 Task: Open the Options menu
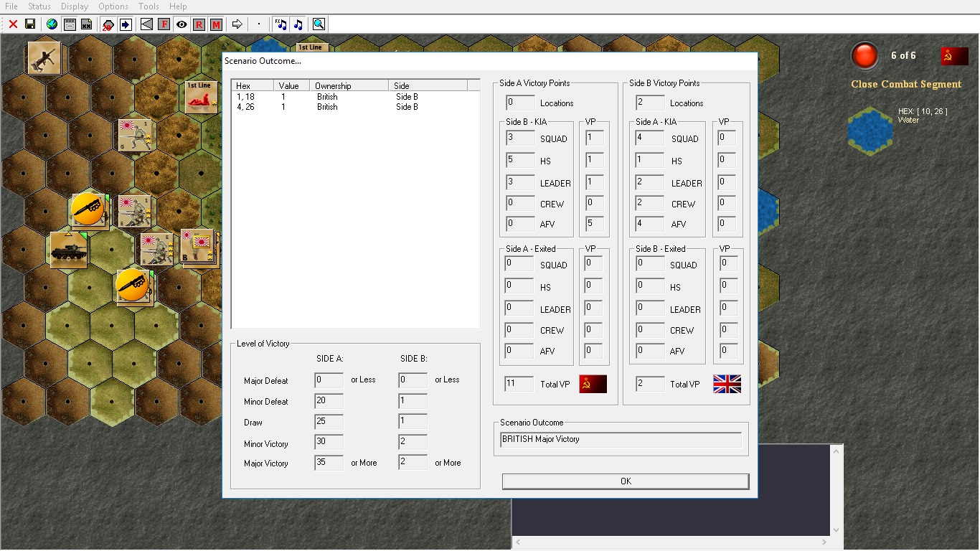tap(113, 6)
